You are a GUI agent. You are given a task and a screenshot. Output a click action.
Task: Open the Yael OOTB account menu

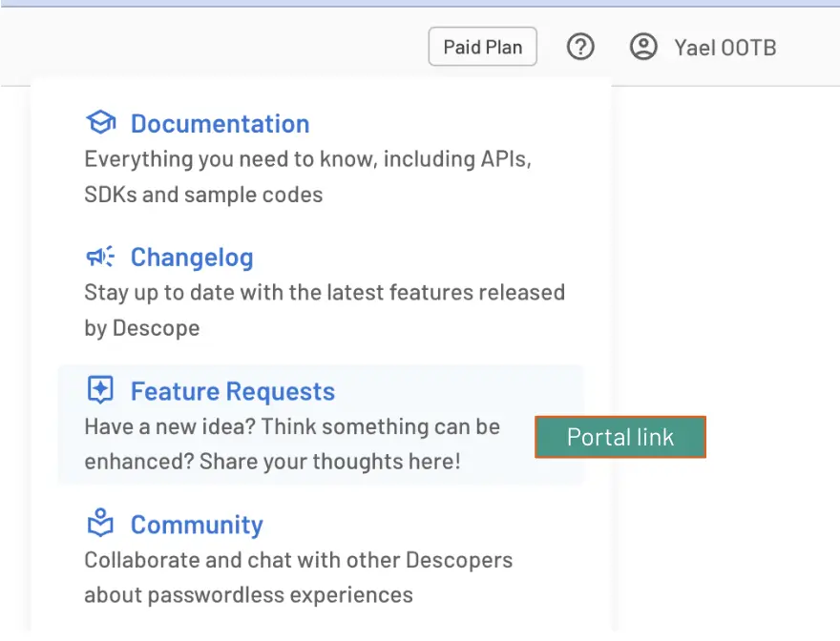point(703,47)
